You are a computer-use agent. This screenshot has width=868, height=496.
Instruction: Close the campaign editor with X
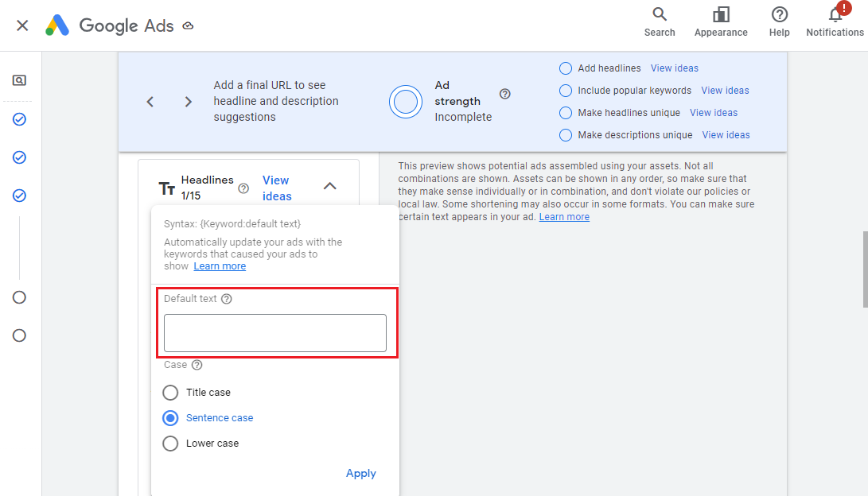(x=22, y=25)
